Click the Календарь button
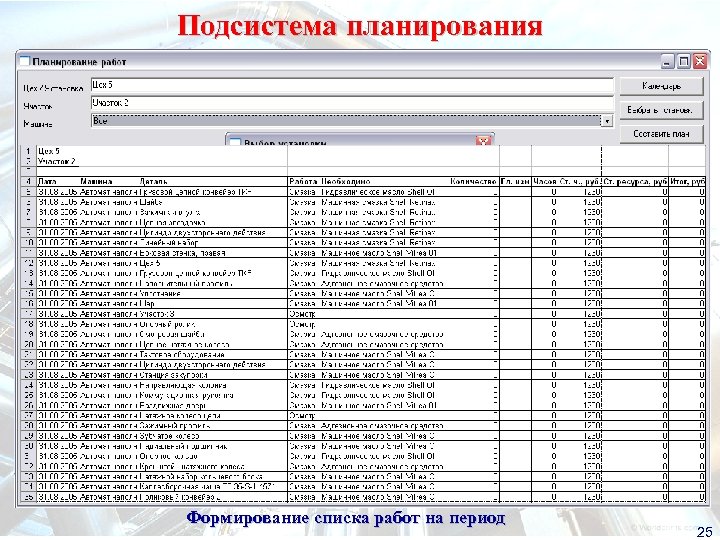The image size is (720, 540). coord(661,86)
